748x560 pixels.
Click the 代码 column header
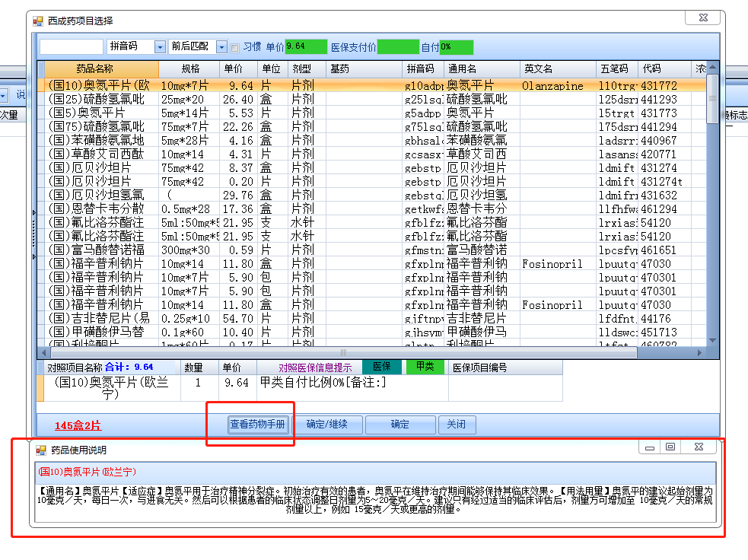[664, 68]
